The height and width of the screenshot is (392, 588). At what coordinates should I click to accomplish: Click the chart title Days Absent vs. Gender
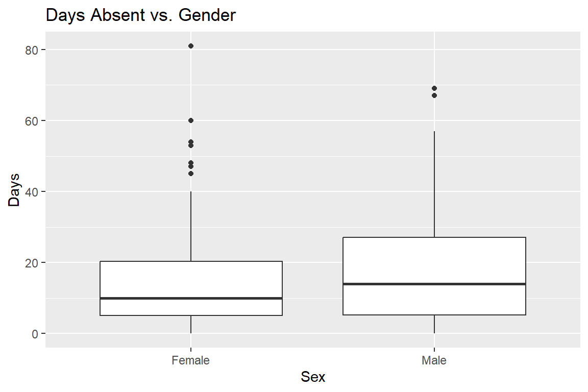(x=141, y=15)
